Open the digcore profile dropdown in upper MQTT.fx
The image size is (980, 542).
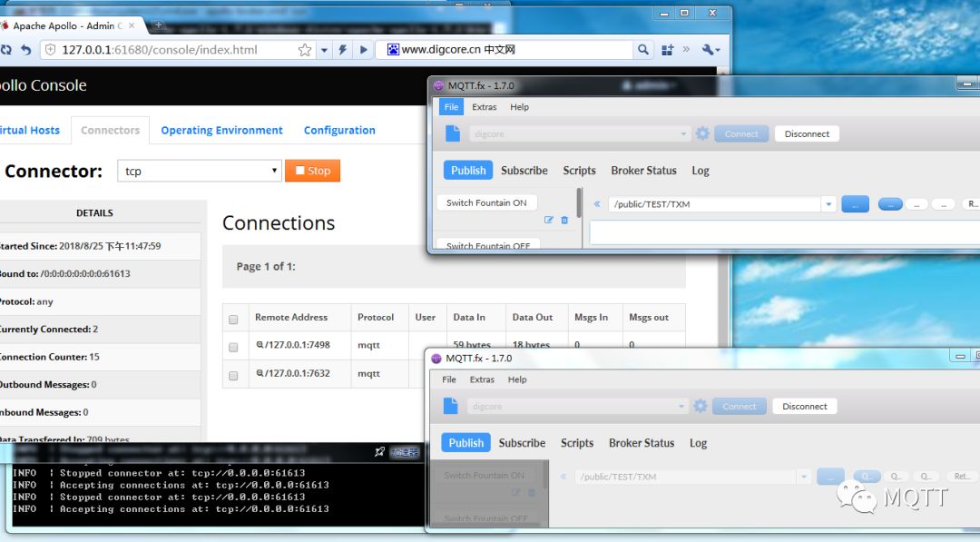pos(579,133)
